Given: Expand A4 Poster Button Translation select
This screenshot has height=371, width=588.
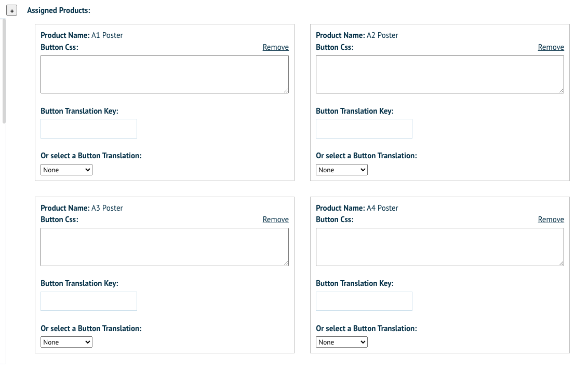Looking at the screenshot, I should click(x=342, y=342).
